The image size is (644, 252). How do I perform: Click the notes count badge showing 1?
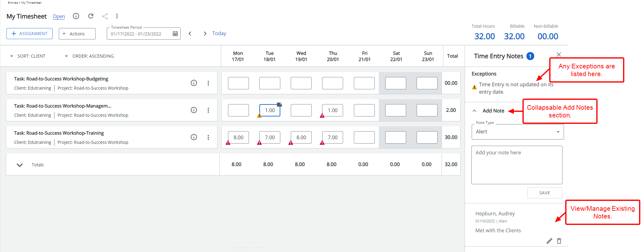coord(530,56)
